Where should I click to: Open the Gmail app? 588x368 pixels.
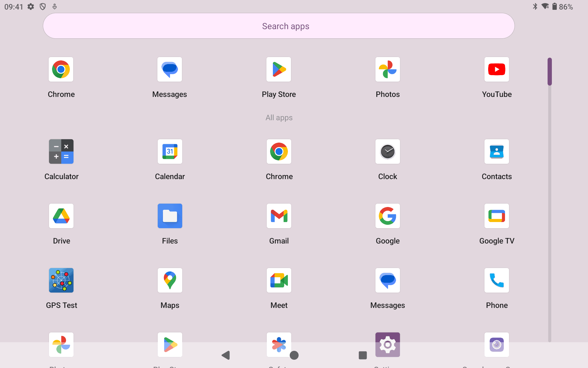tap(279, 216)
